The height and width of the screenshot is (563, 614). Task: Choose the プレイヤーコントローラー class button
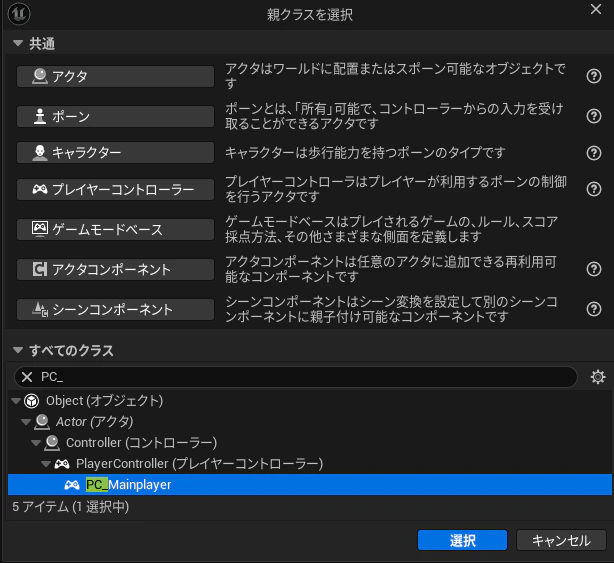[116, 189]
